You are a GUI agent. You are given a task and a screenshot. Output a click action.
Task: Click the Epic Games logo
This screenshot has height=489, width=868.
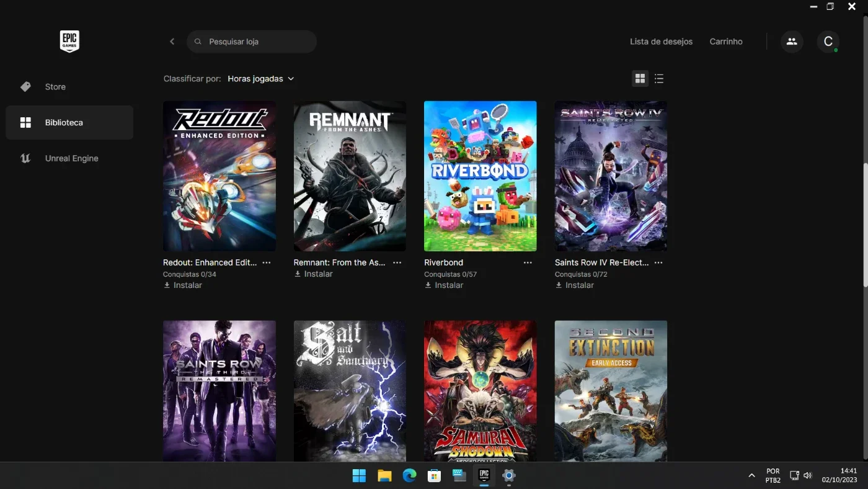click(x=69, y=42)
